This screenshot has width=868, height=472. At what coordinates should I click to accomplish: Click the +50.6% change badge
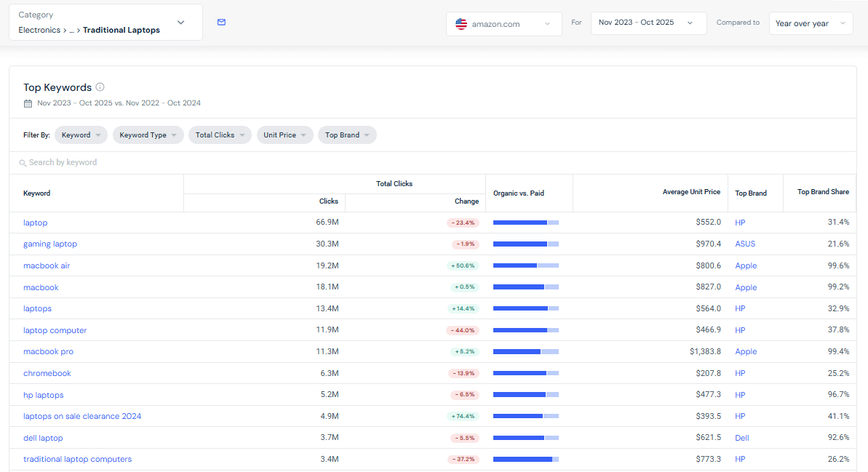click(x=463, y=265)
